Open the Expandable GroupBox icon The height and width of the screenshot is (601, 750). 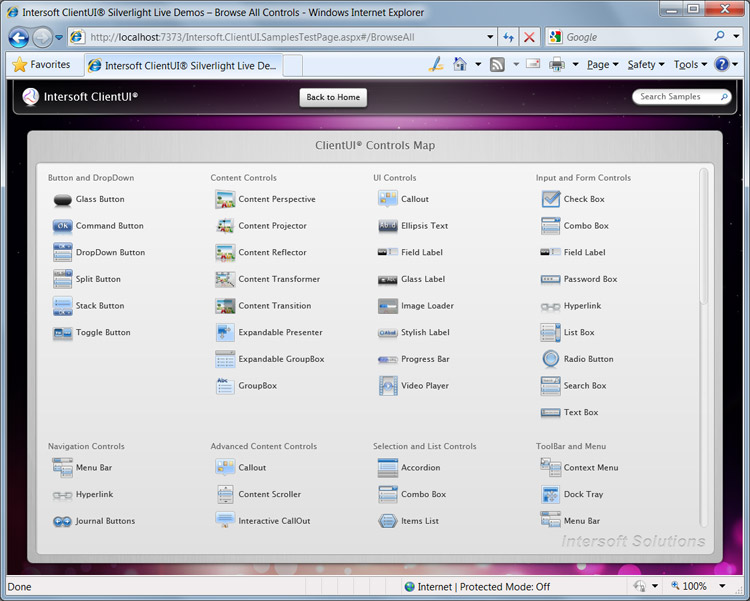(225, 359)
